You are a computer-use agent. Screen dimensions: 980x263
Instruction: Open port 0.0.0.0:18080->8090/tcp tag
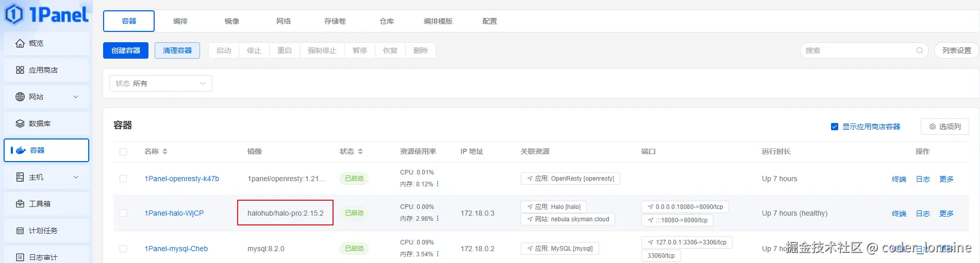tap(685, 207)
